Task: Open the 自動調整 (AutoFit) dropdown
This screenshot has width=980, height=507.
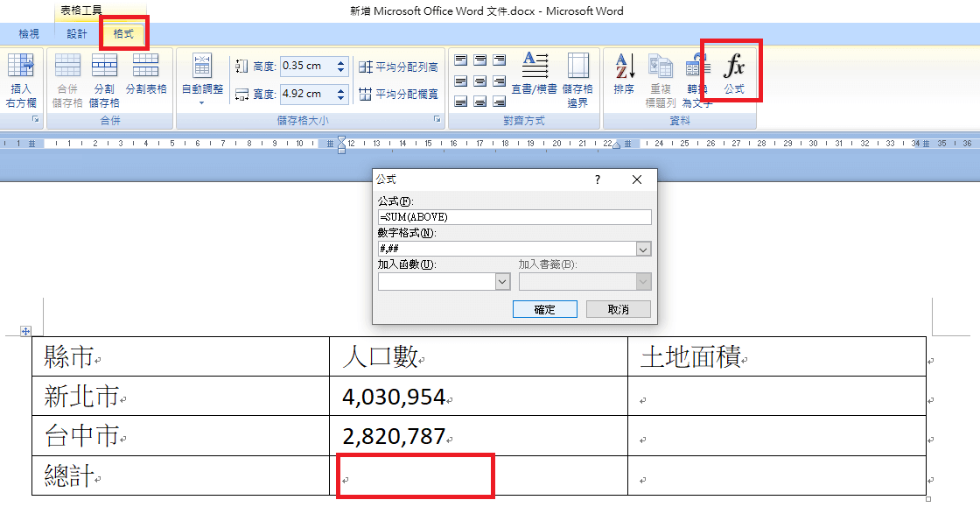Action: pyautogui.click(x=202, y=102)
